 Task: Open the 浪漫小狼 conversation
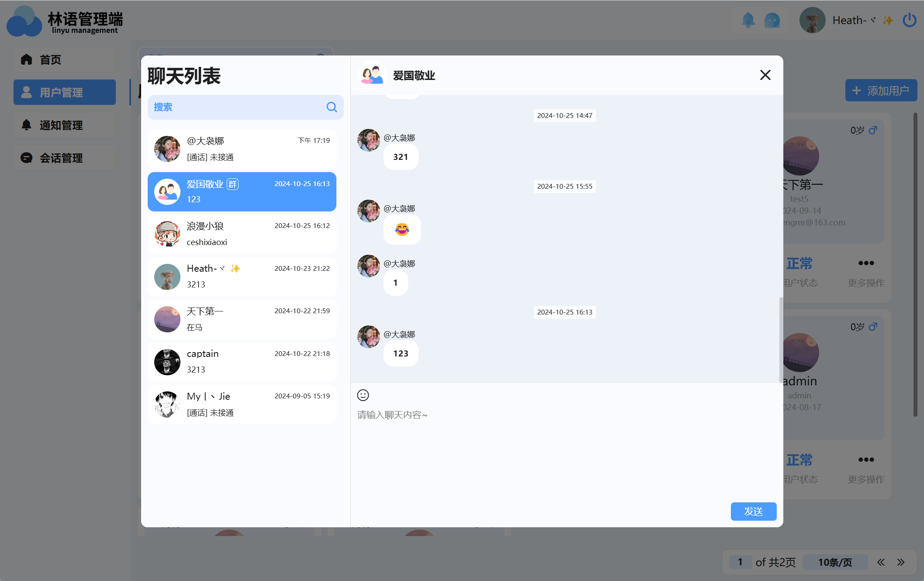pos(242,234)
